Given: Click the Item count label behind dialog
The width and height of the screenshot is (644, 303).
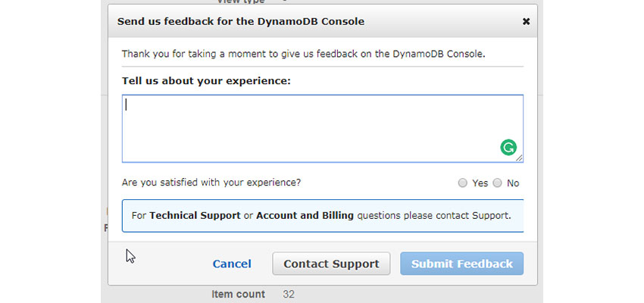Looking at the screenshot, I should (x=238, y=295).
